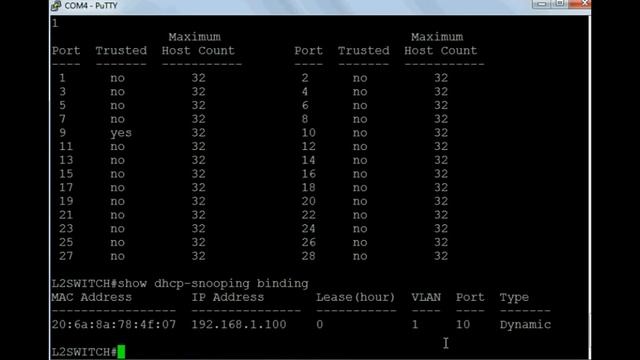
Task: Click the 'no' trusted value for port 10
Action: pos(360,133)
